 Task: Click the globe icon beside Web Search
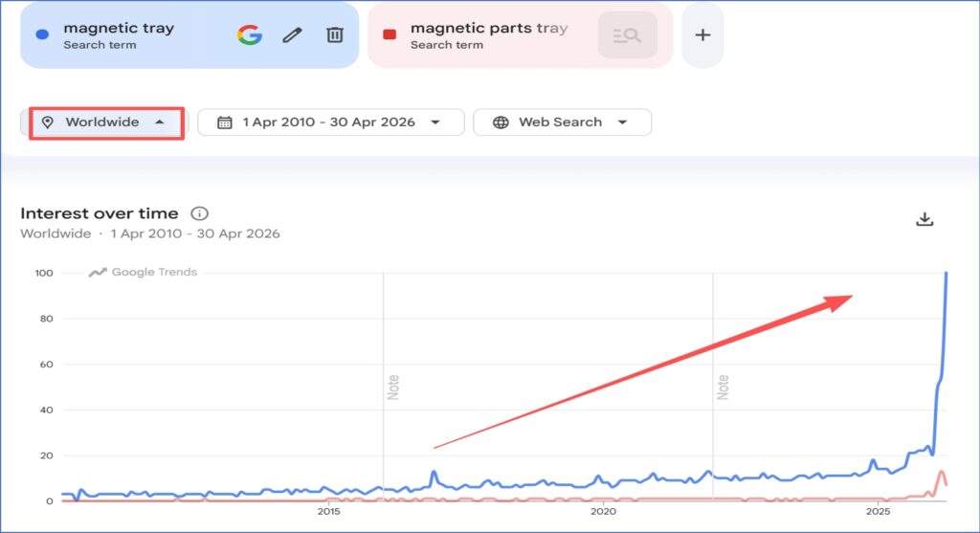coord(501,122)
